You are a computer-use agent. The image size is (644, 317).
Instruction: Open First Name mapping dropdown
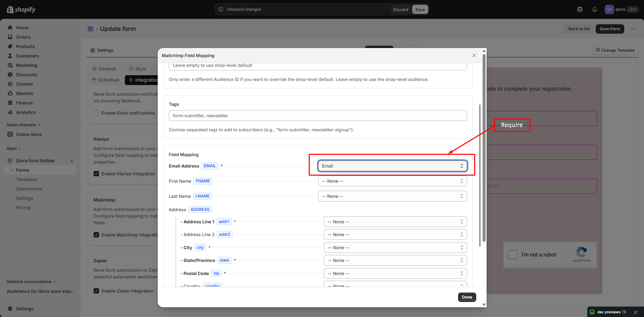coord(392,181)
